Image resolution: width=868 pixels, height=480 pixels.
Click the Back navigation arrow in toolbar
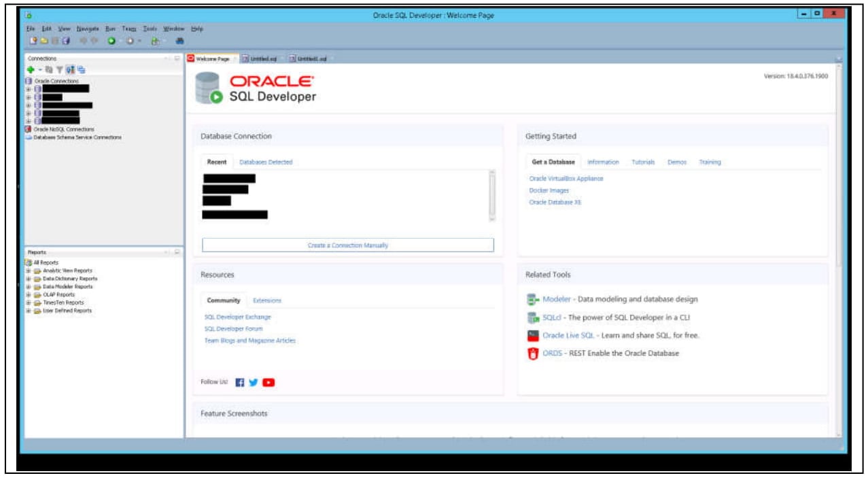(x=84, y=41)
